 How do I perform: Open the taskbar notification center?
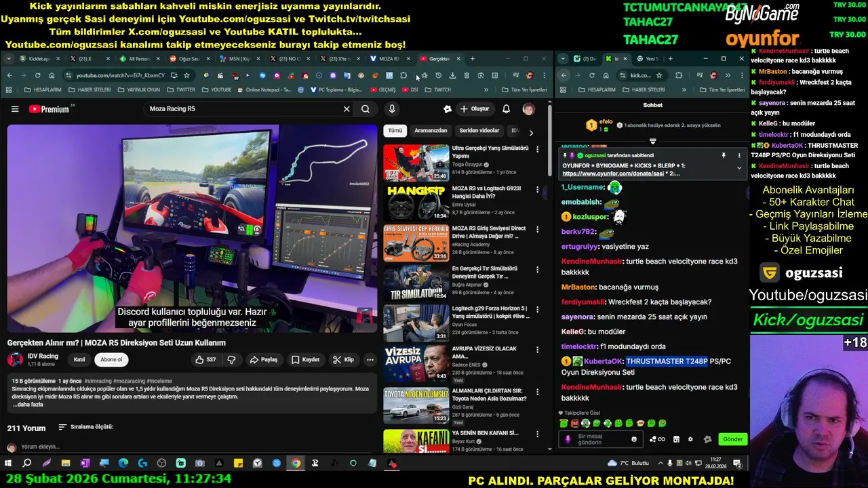[737, 464]
